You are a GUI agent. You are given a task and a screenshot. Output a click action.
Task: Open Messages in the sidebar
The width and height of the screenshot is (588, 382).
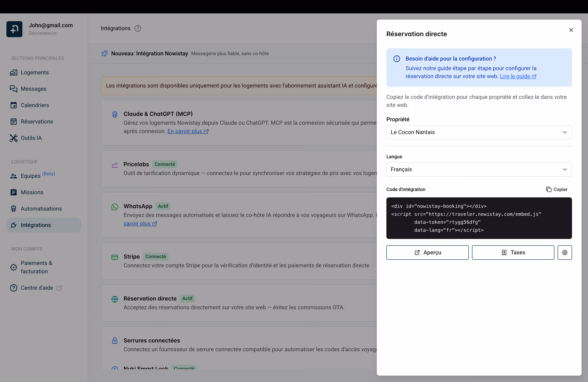coord(44,89)
